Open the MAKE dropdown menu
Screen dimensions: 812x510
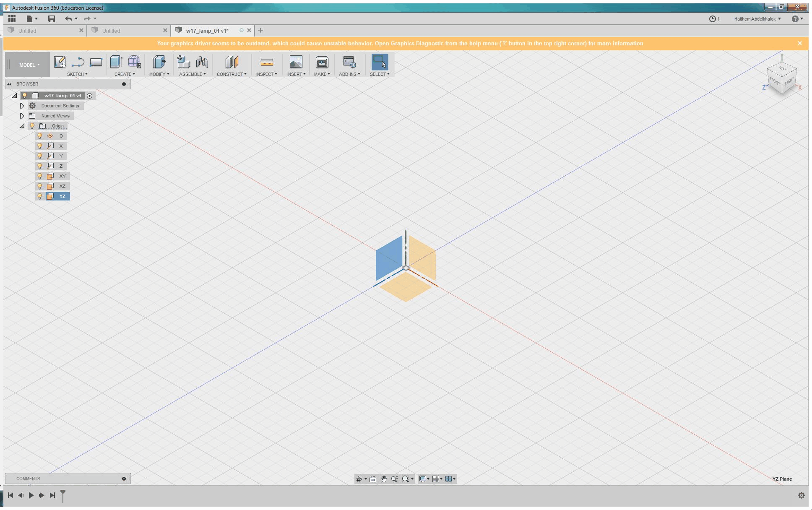tap(322, 74)
